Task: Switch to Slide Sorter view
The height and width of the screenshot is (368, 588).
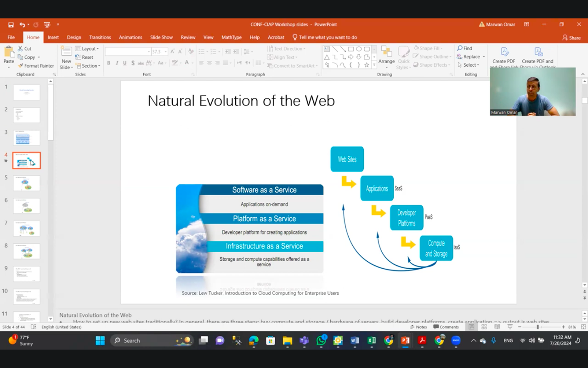Action: 484,327
